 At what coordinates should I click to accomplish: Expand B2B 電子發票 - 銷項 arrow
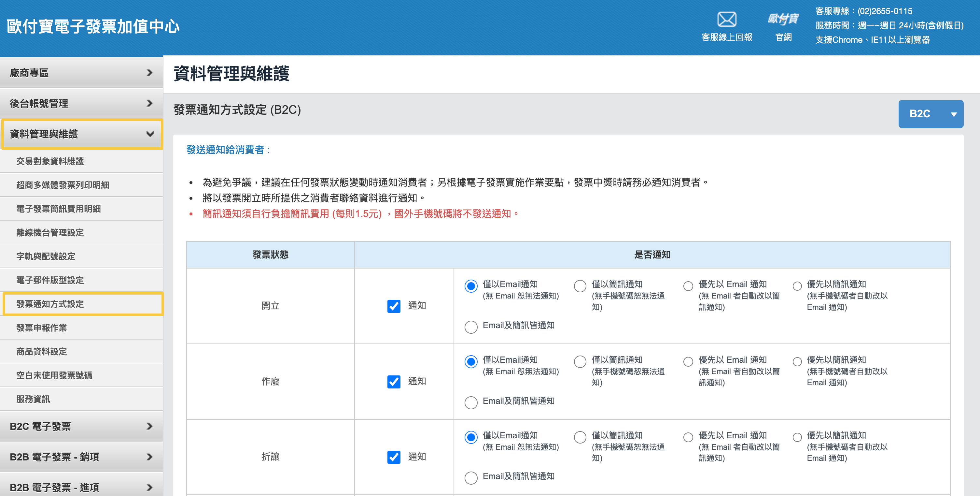click(x=149, y=457)
